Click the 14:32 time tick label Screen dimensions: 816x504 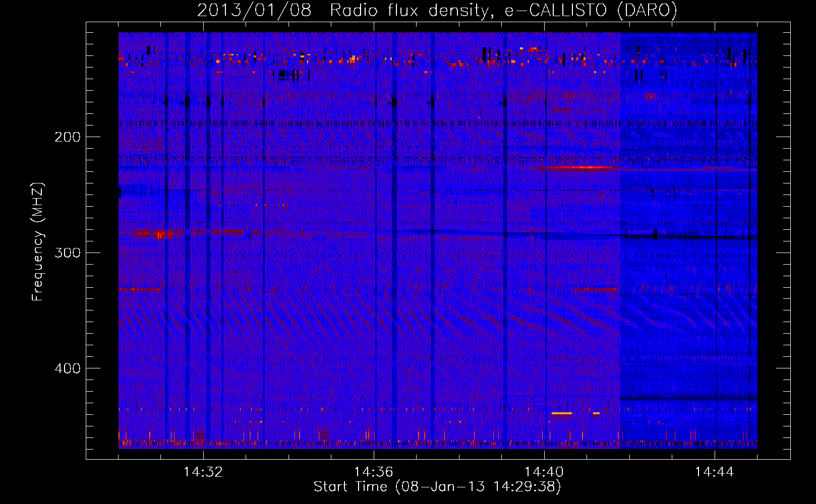pyautogui.click(x=203, y=472)
